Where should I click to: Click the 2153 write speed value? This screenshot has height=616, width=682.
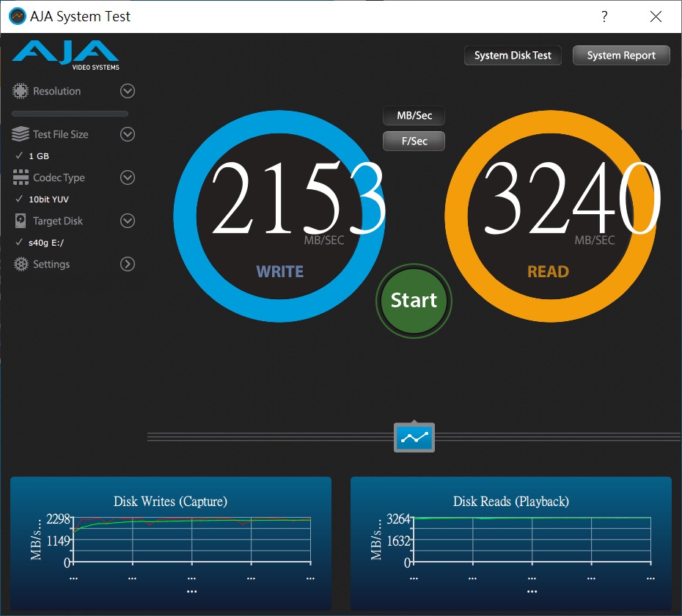(298, 197)
